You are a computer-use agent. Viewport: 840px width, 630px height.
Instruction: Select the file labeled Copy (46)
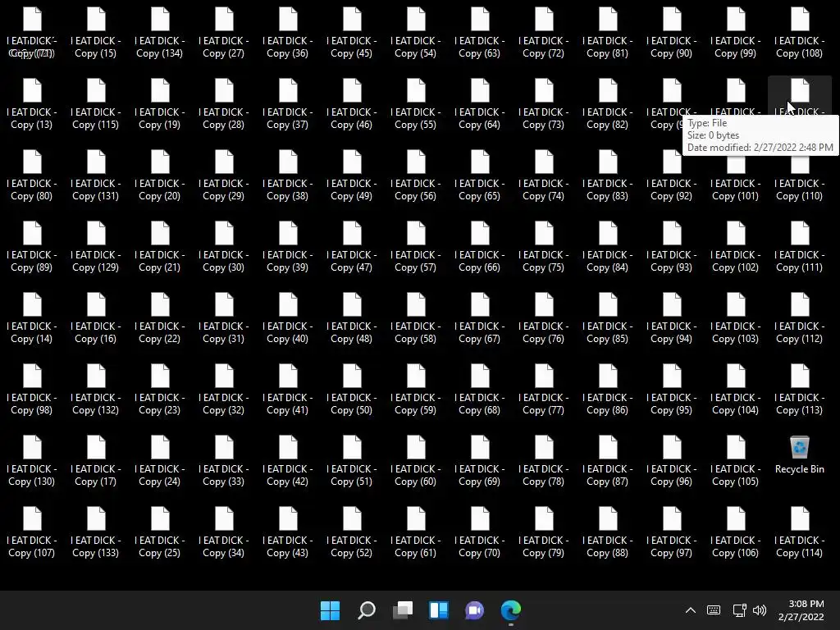tap(352, 103)
